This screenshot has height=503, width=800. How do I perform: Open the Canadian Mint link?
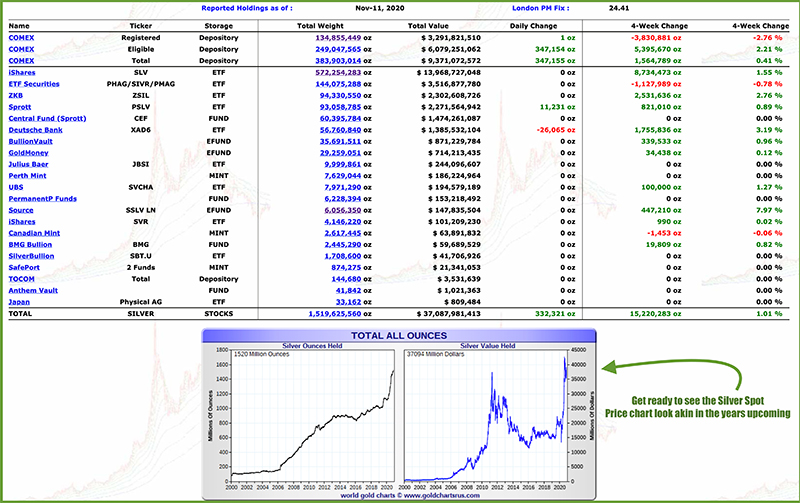(x=34, y=233)
